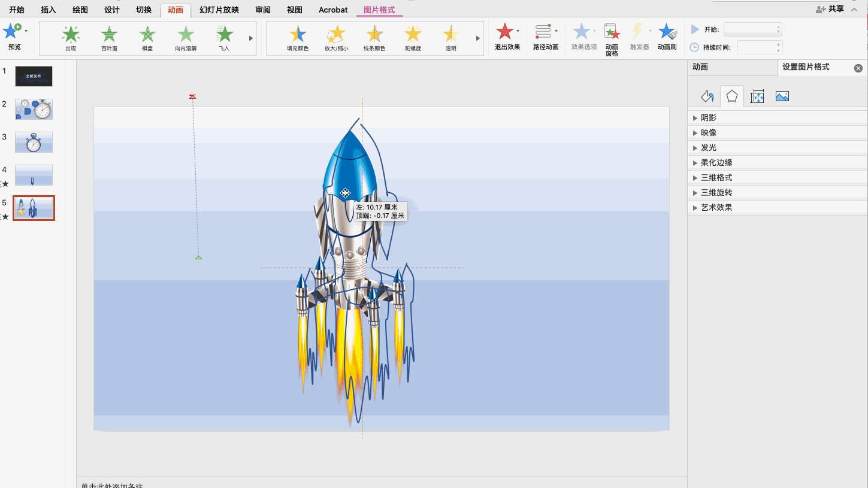Screen dimensions: 868x488
Task: Open the size and properties icon tab
Action: click(757, 96)
